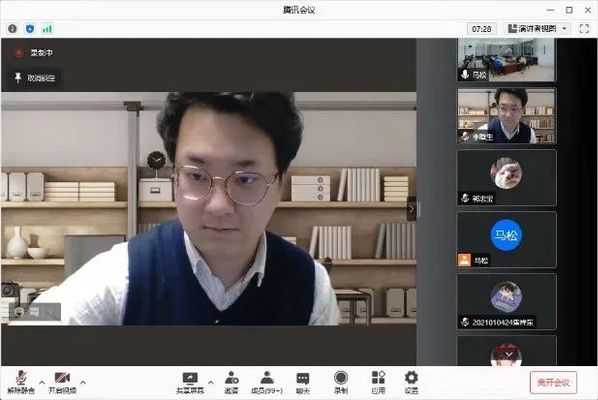
Task: Enter fullscreen mode via corner icon
Action: 584,29
